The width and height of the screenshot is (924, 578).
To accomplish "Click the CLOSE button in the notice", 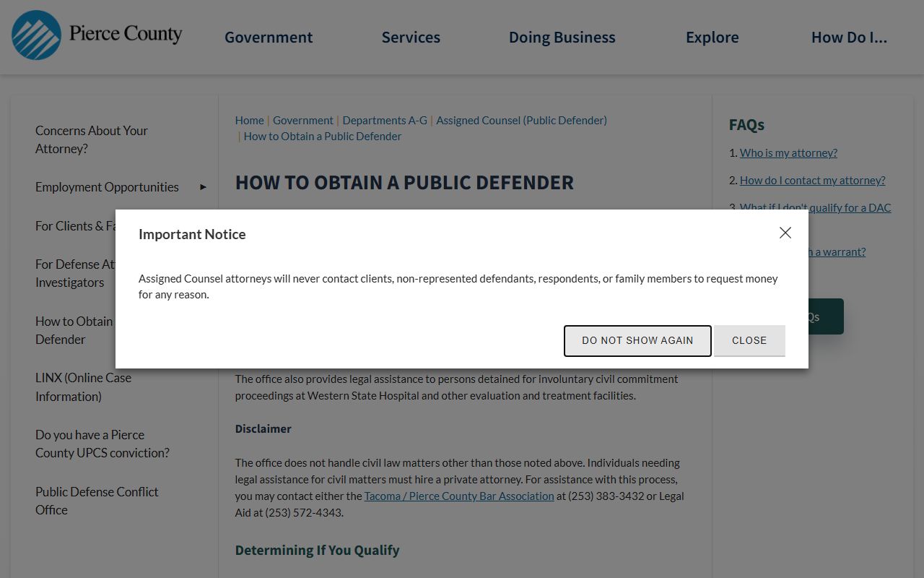I will pos(749,340).
